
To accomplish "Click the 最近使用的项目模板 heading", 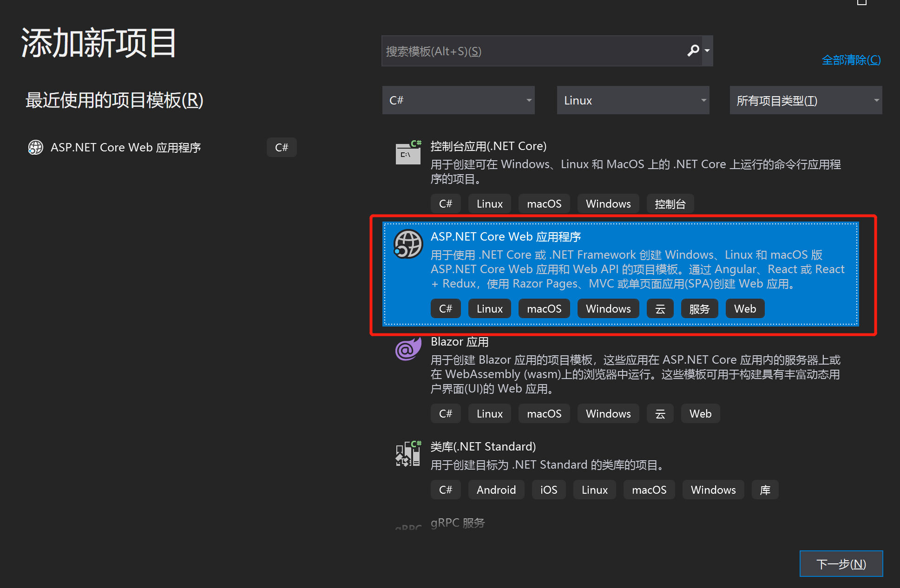I will [x=114, y=100].
